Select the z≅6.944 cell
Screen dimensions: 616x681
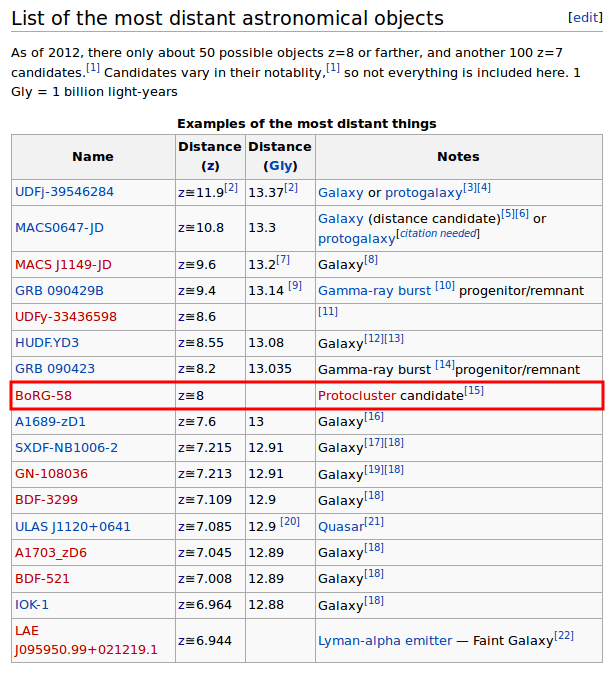[x=210, y=641]
